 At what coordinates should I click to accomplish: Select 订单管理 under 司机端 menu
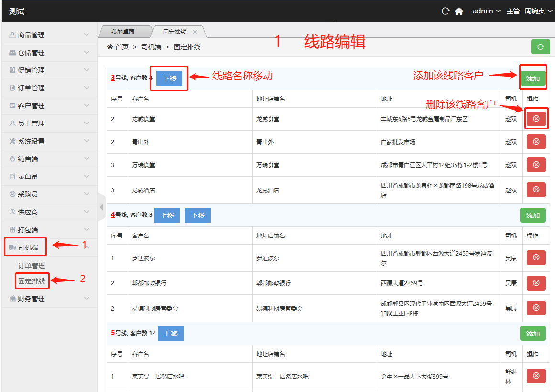pyautogui.click(x=32, y=266)
